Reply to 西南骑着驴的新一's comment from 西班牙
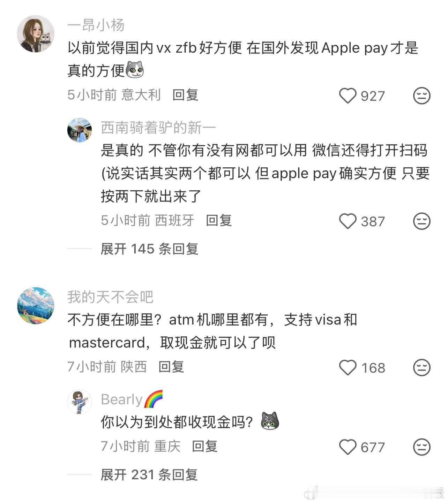Image resolution: width=448 pixels, height=504 pixels. pyautogui.click(x=219, y=220)
